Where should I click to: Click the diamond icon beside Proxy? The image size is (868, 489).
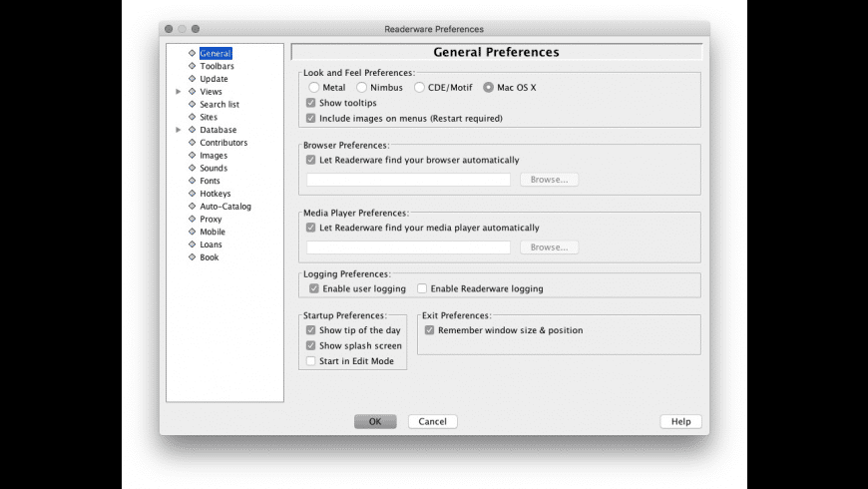coord(193,219)
